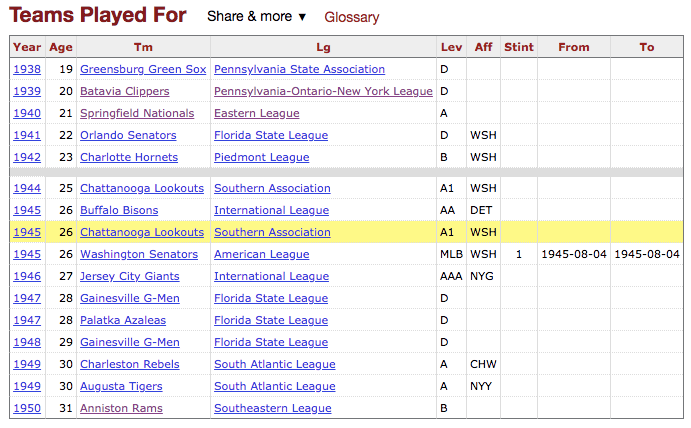This screenshot has height=428, width=691.
Task: Click the Lg column header
Action: point(323,47)
